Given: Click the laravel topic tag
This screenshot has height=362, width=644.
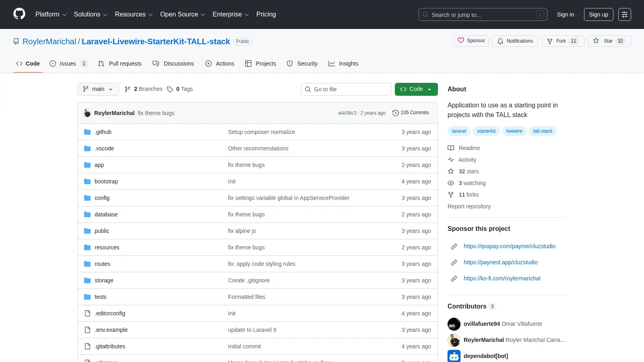Looking at the screenshot, I should (x=459, y=131).
